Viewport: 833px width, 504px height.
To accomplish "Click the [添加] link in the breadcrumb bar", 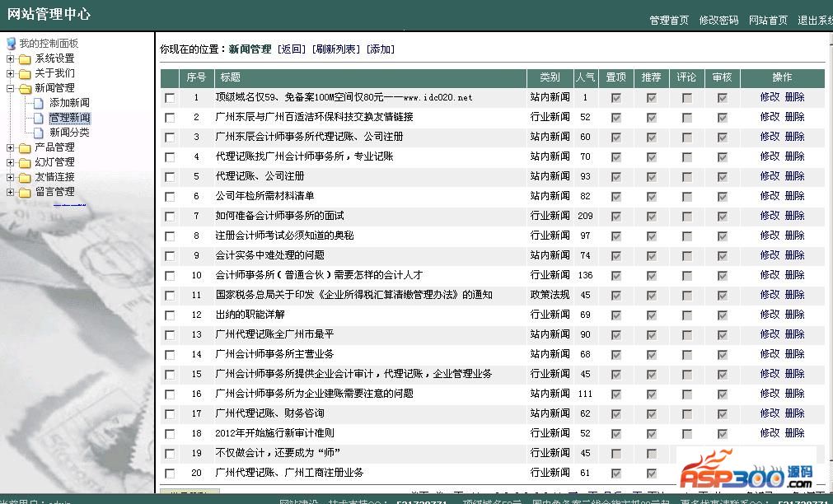I will click(x=380, y=49).
